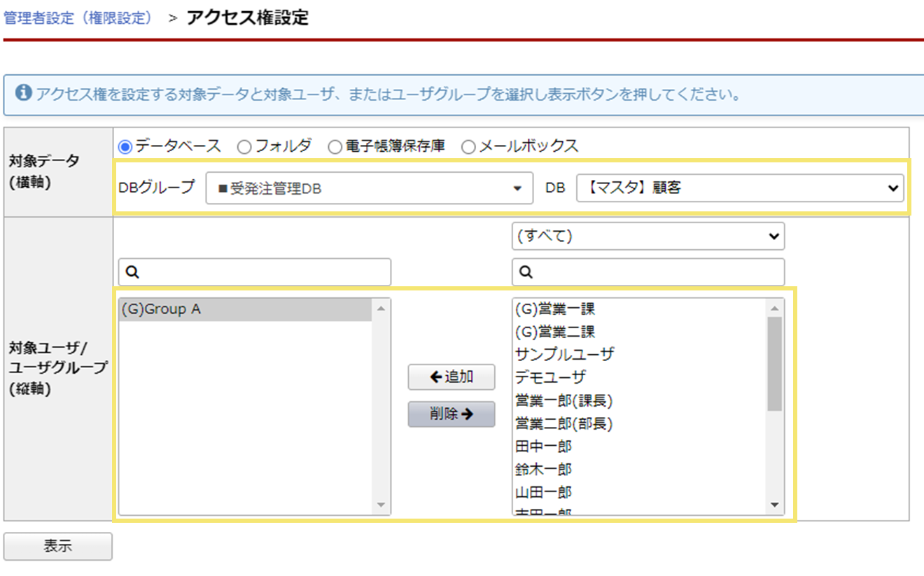Click the scroll-down arrow of the right user list

774,505
